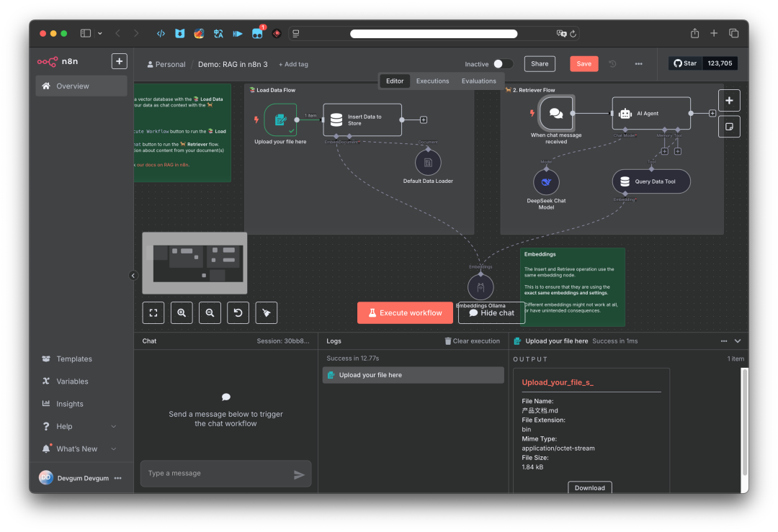Select the AI Agent node
This screenshot has width=778, height=532.
(651, 114)
